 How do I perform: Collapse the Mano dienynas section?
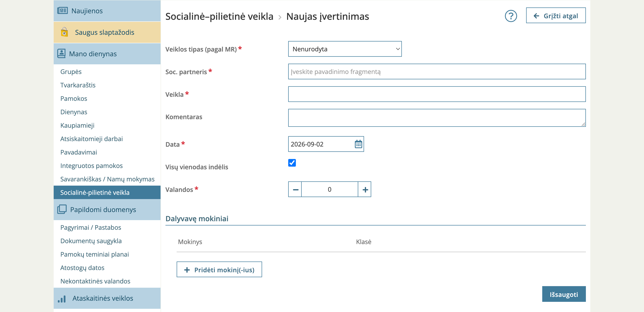[x=107, y=54]
